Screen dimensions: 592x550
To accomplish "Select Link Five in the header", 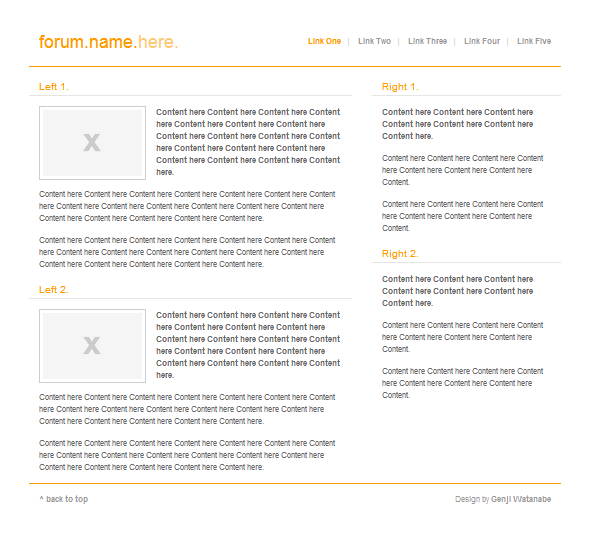I will [534, 41].
